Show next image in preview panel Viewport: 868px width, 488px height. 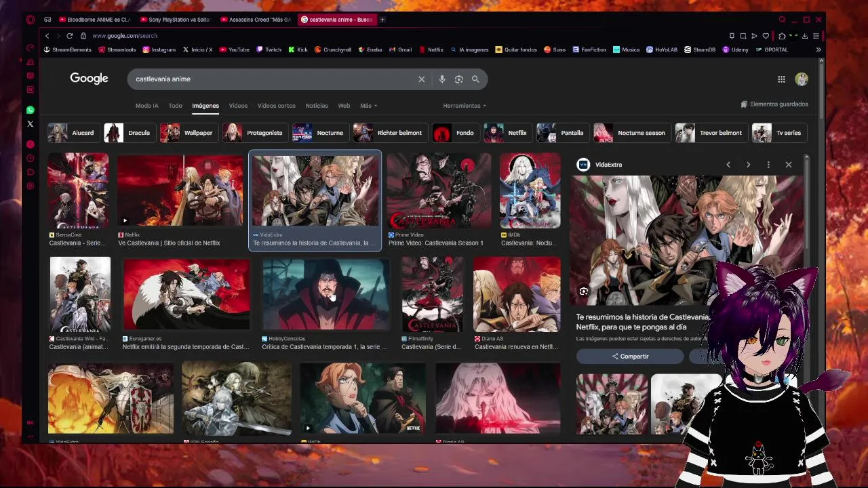click(748, 165)
